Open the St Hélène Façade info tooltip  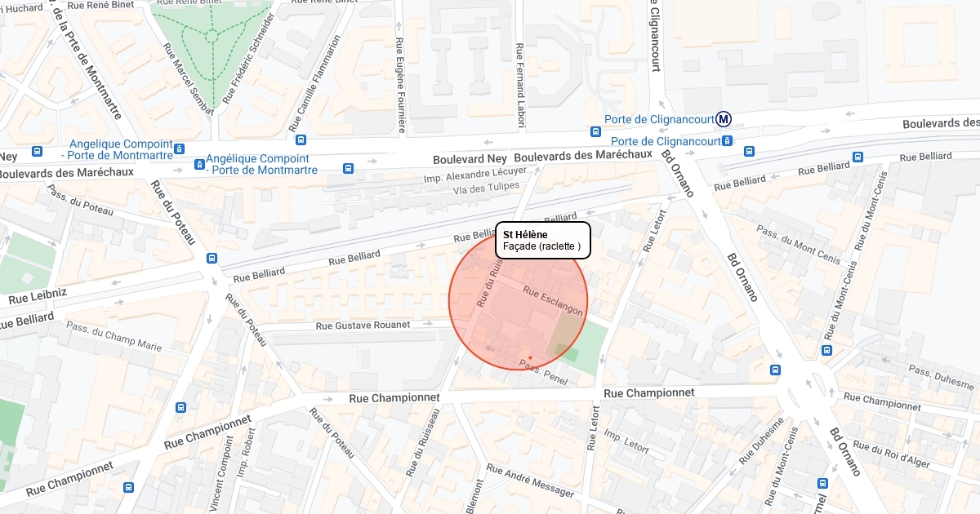click(542, 240)
